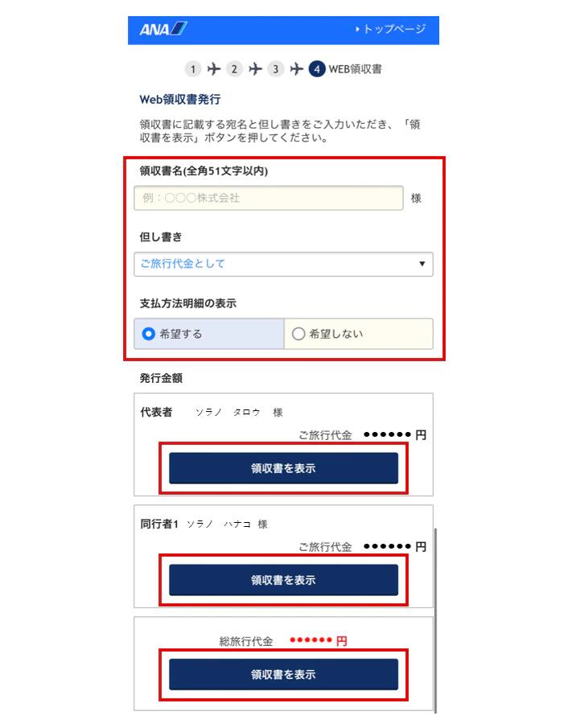Open the トップページ link
Viewport: 568px width, 728px height.
tap(394, 30)
